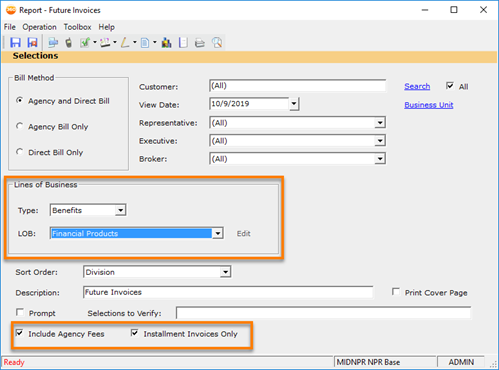The image size is (499, 370).
Task: Click the Edit link beside LOB
Action: 243,234
